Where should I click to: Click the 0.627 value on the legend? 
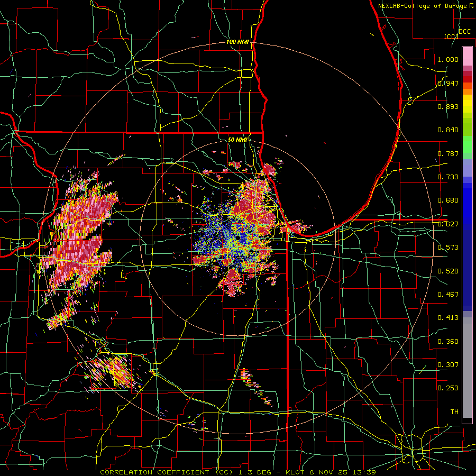click(448, 224)
